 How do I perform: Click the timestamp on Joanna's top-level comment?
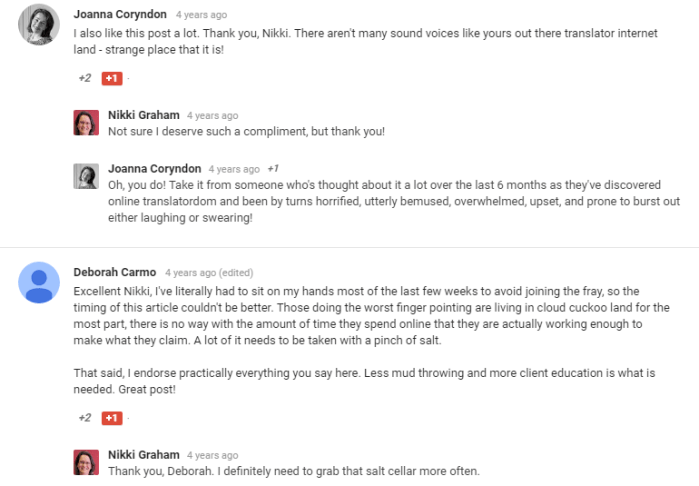pos(201,16)
